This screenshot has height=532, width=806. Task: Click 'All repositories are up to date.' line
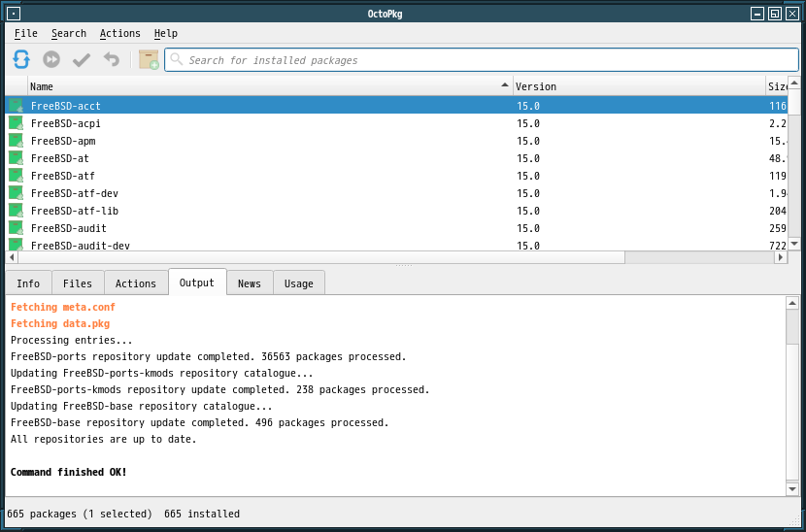pos(103,439)
